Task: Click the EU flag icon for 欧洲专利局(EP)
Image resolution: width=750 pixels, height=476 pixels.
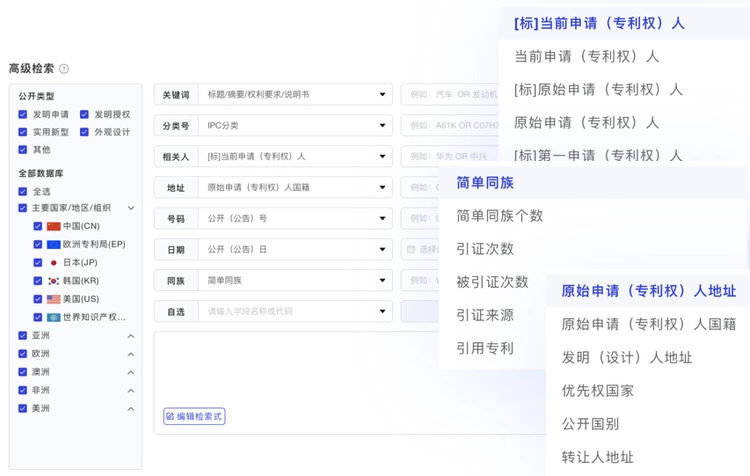Action: tap(54, 244)
